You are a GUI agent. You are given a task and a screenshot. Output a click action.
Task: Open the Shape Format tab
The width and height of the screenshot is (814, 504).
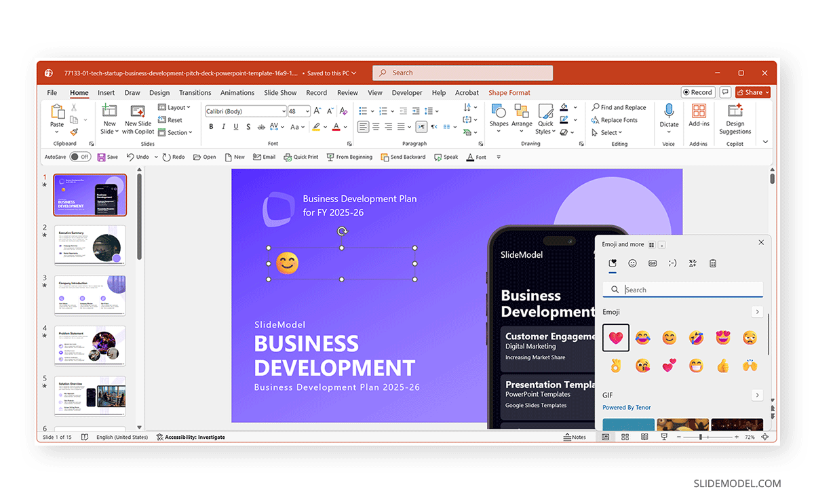click(x=509, y=93)
